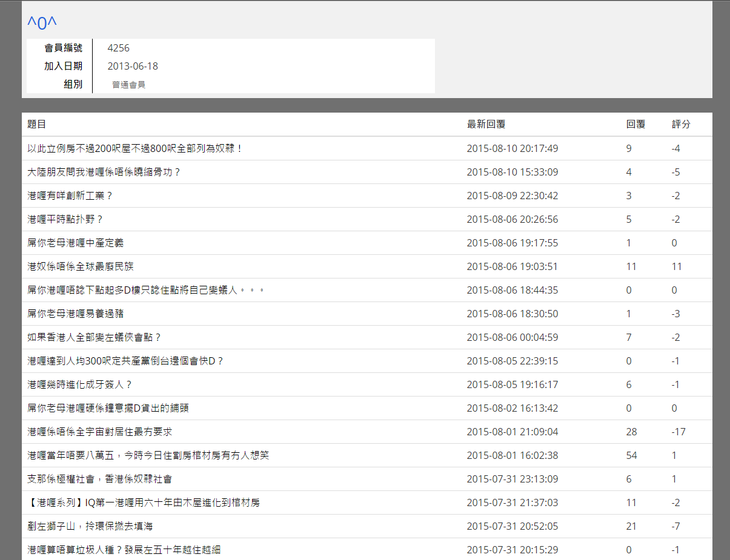
Task: Open the thread asking about 進化成牙簽人
Action: coord(80,384)
